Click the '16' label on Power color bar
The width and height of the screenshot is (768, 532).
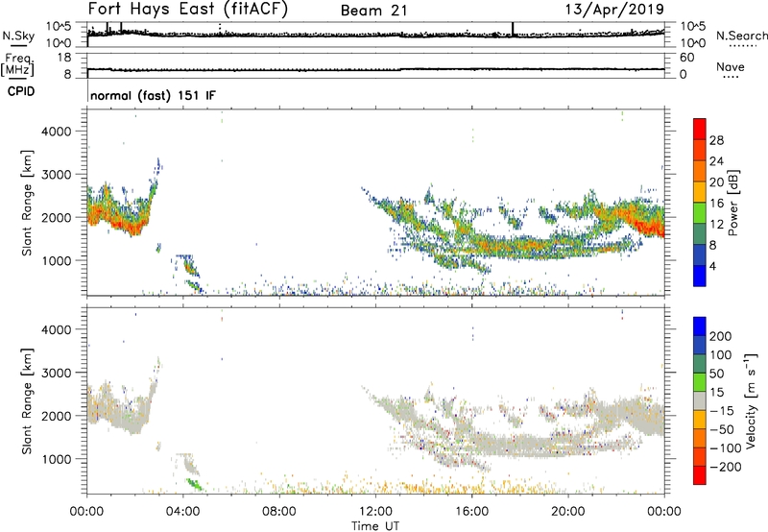pyautogui.click(x=716, y=203)
